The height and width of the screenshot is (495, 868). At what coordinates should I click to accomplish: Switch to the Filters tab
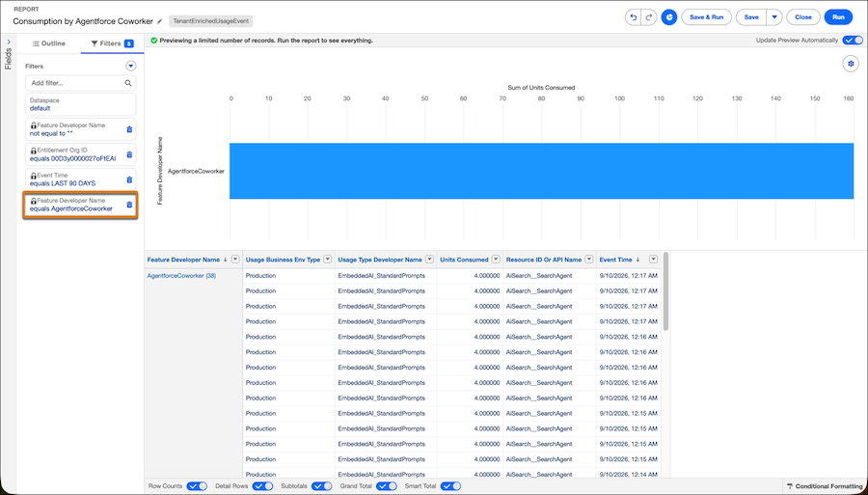coord(113,43)
